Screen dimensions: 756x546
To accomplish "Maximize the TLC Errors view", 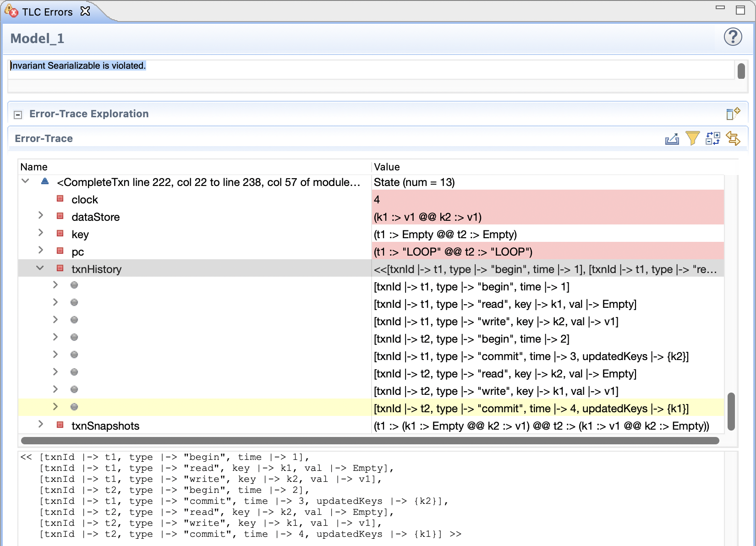I will (x=740, y=10).
